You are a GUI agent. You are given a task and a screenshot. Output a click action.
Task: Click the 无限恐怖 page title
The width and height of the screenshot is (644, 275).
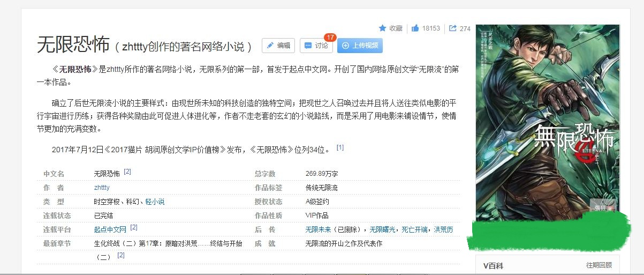[73, 45]
